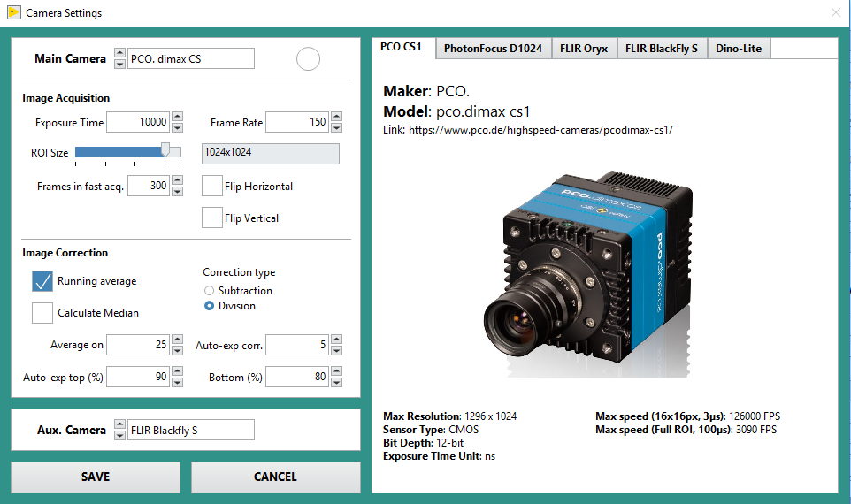Viewport: 851px width, 504px height.
Task: Enable the Flip Horizontal checkbox
Action: pos(211,186)
